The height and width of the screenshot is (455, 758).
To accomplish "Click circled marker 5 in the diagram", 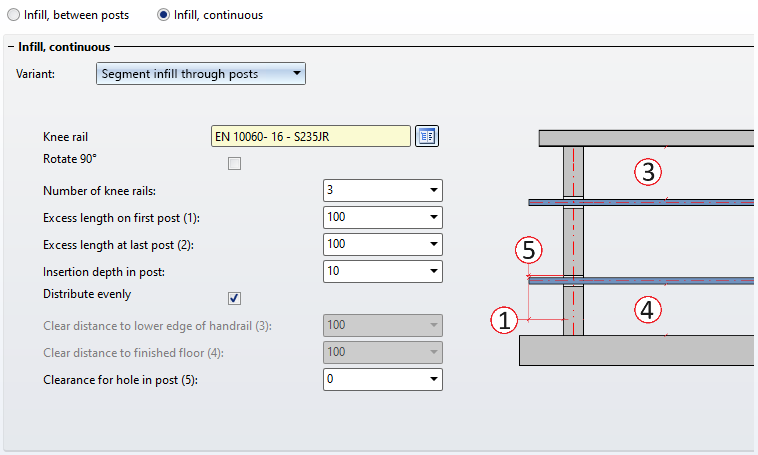I will tap(529, 250).
